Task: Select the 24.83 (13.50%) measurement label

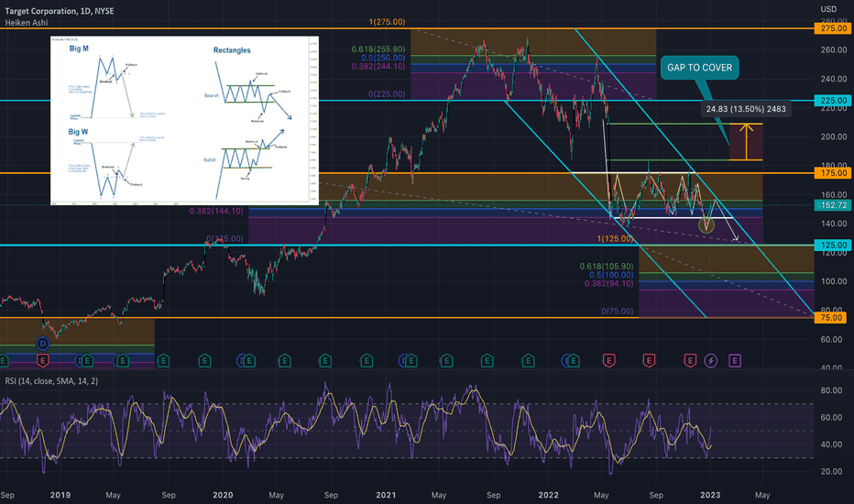Action: (x=746, y=109)
